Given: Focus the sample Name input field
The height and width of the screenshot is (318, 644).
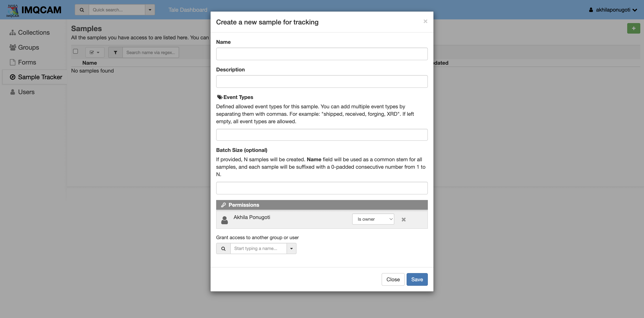Looking at the screenshot, I should tap(322, 54).
